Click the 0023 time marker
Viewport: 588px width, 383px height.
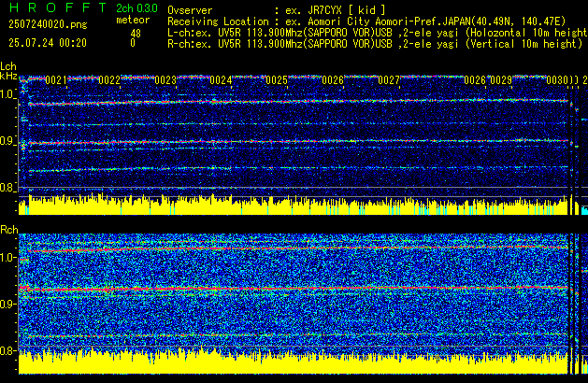point(165,80)
